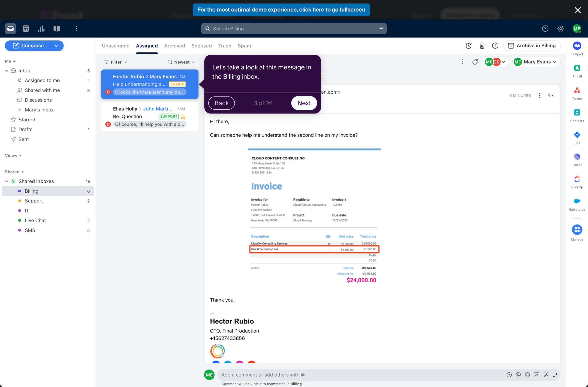Viewport: 588px width, 387px height.
Task: Open the Dialpad integration
Action: point(577,49)
